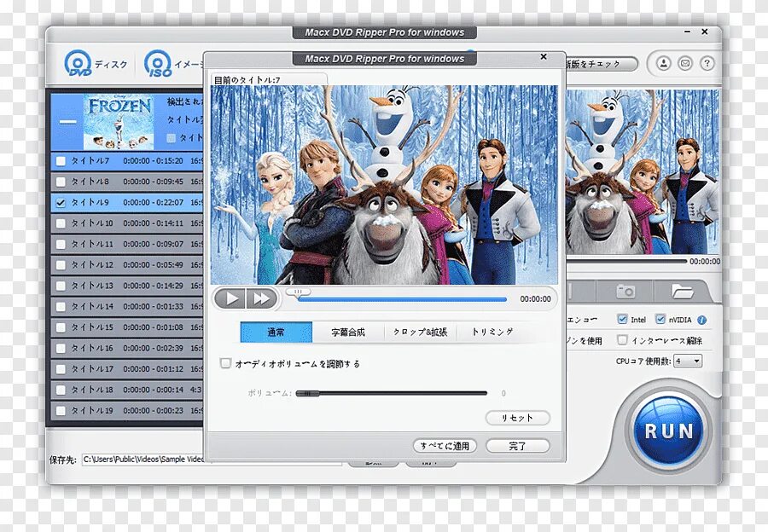
Task: Open the email contact icon
Action: [x=684, y=63]
